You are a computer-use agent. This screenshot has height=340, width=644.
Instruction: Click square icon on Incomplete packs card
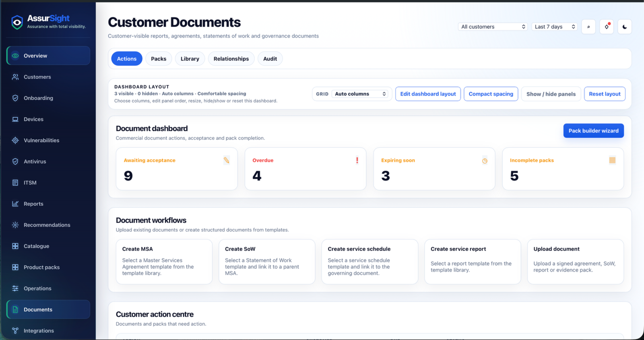pos(612,160)
